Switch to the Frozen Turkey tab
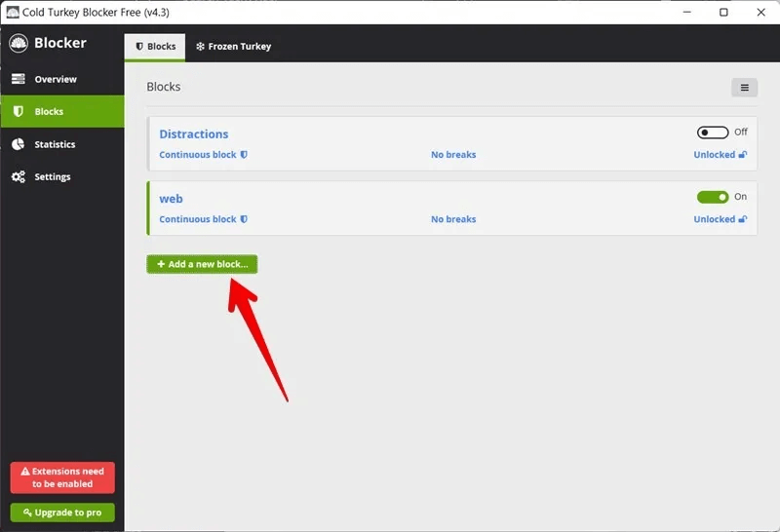The width and height of the screenshot is (780, 532). (233, 47)
